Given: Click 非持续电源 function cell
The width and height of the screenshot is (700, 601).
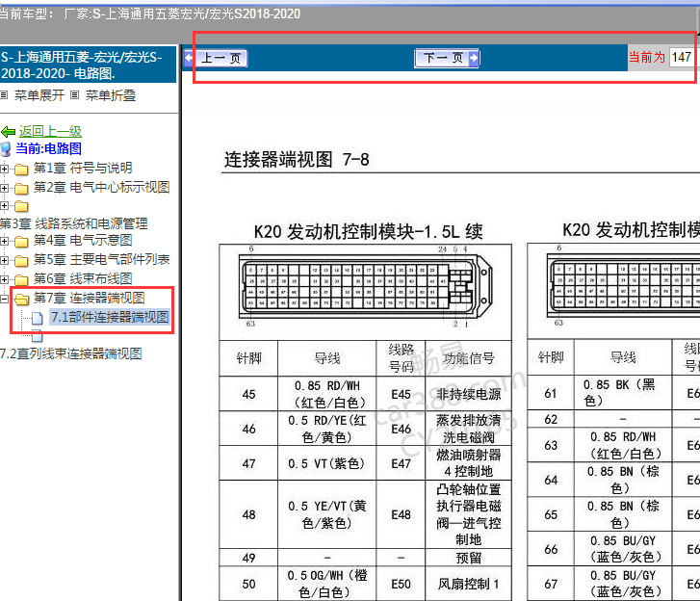Looking at the screenshot, I should [x=468, y=394].
